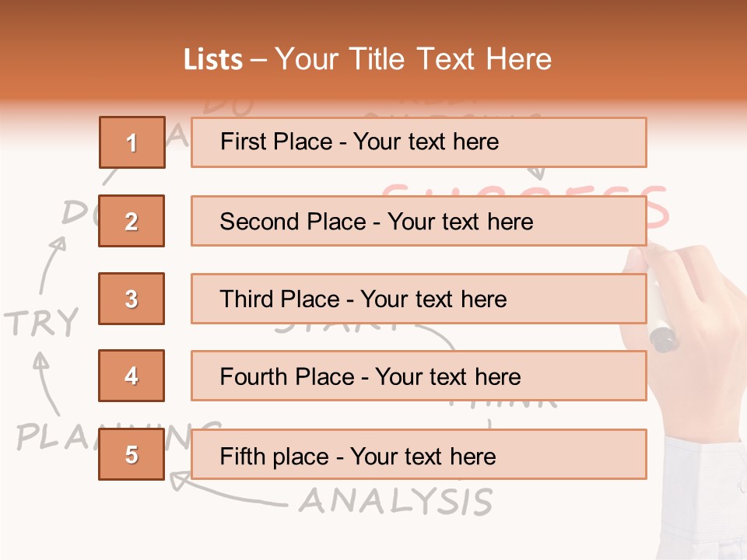Click the slide title text
The height and width of the screenshot is (560, 747).
[x=367, y=59]
